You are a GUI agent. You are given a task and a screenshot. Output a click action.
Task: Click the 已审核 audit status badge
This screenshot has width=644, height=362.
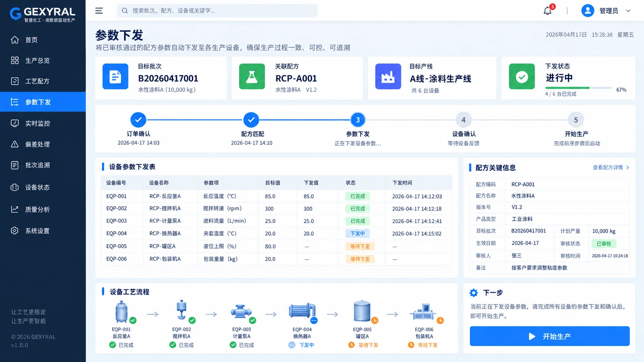coord(604,244)
